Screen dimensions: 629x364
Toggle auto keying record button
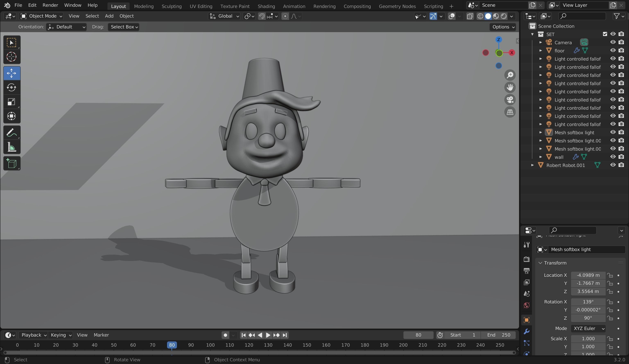tap(225, 335)
